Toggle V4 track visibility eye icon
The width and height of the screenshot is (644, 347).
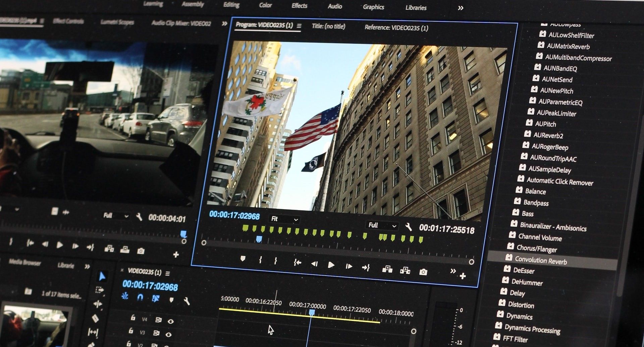click(x=170, y=322)
